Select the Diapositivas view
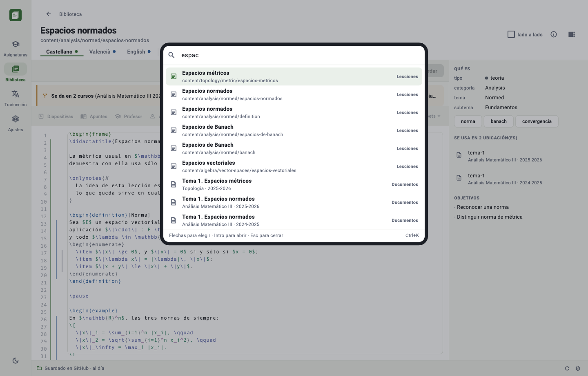Screen dimensions: 588x376 (56, 116)
